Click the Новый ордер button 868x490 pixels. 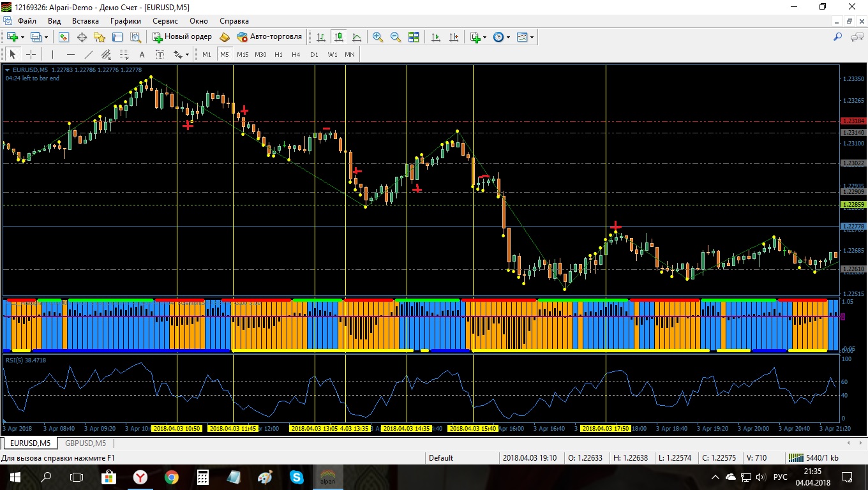[182, 37]
